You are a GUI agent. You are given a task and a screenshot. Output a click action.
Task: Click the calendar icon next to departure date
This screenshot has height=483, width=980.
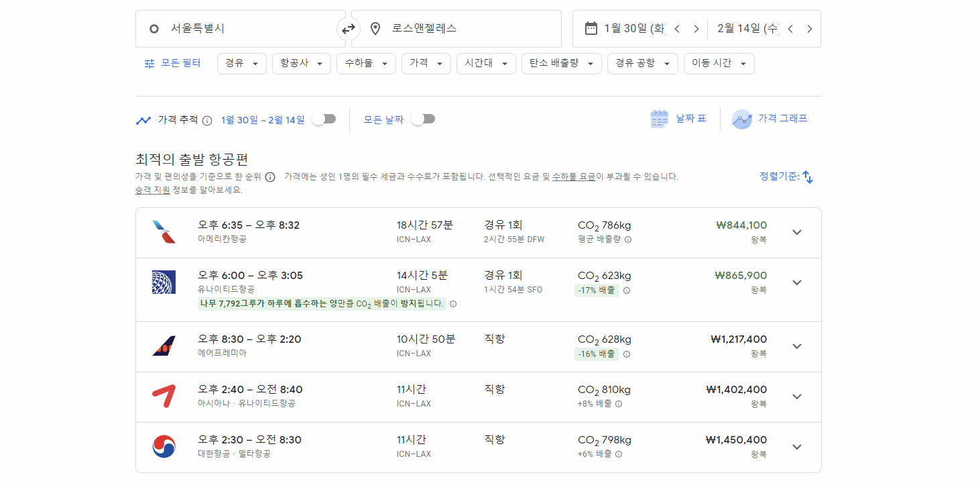pos(591,28)
